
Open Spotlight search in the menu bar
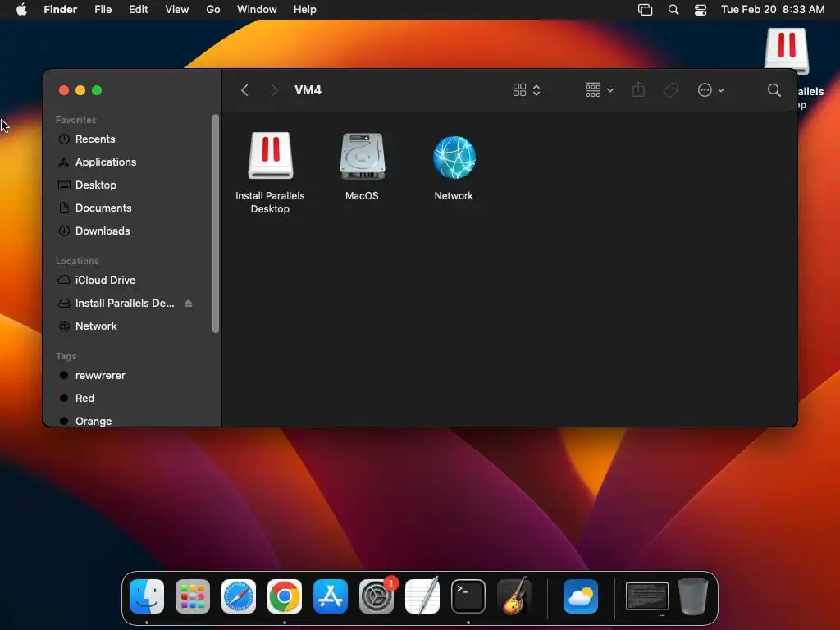point(673,10)
